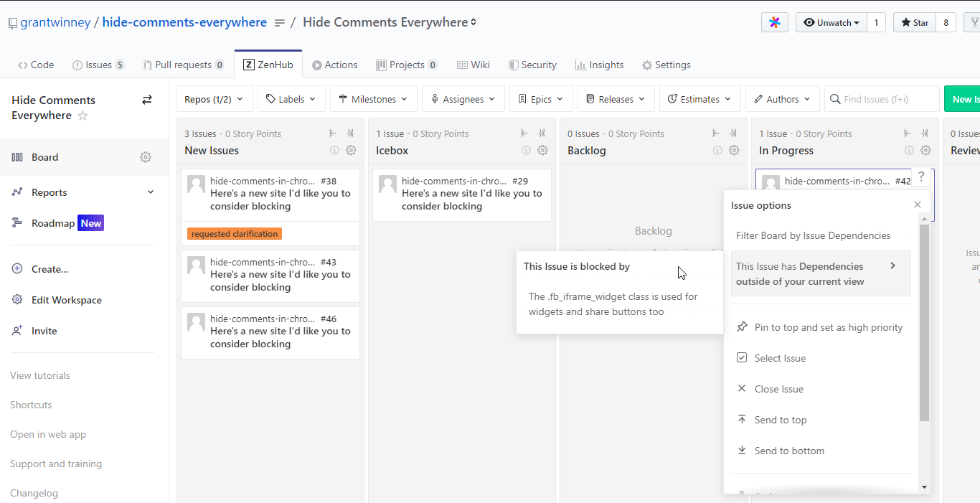Click orange requested clarification label
Viewport: 980px width, 503px height.
(234, 234)
